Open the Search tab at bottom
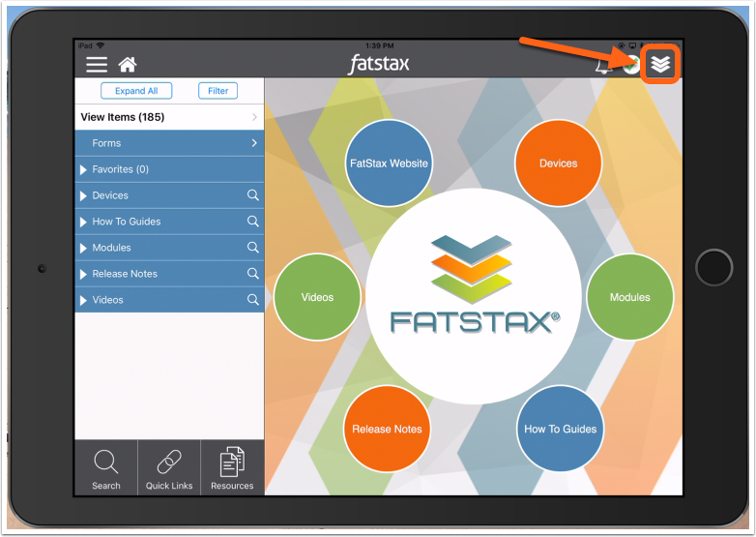 tap(106, 467)
